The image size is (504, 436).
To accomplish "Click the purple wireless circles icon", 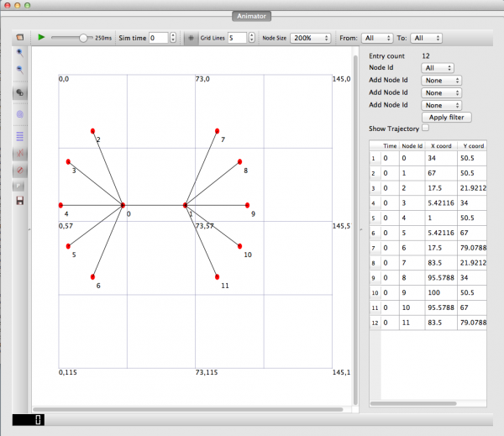I will pyautogui.click(x=20, y=113).
